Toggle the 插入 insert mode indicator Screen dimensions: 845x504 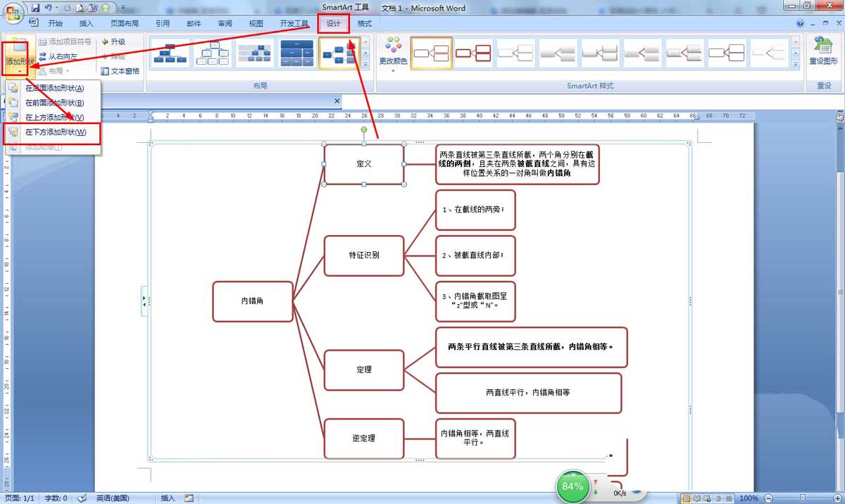168,498
